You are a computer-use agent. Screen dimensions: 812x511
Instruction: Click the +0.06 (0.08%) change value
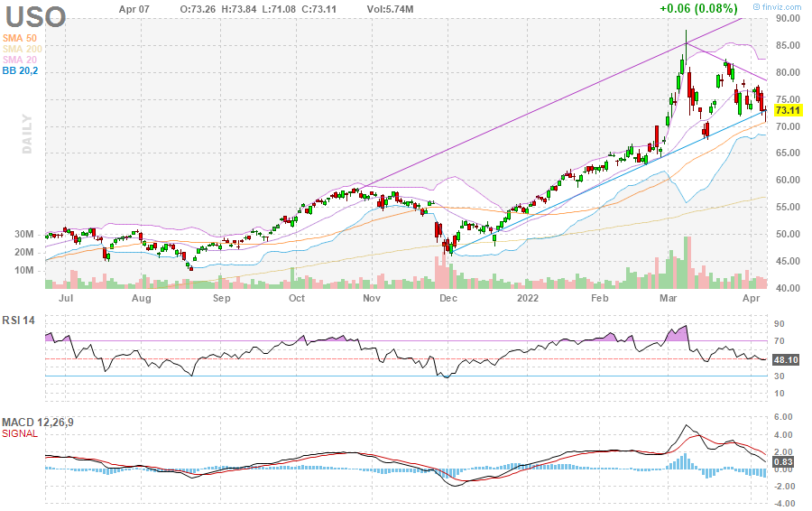tap(698, 8)
